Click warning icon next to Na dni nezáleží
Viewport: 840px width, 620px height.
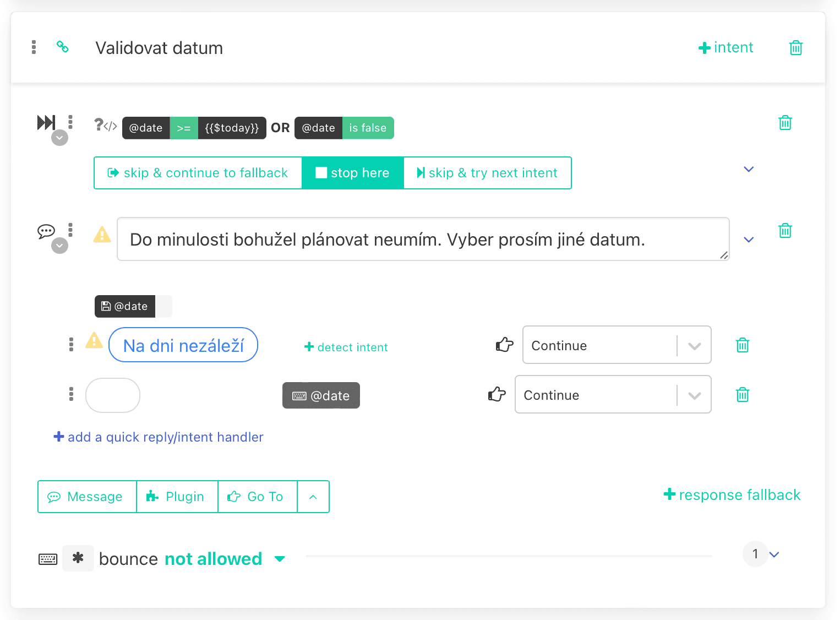tap(94, 341)
